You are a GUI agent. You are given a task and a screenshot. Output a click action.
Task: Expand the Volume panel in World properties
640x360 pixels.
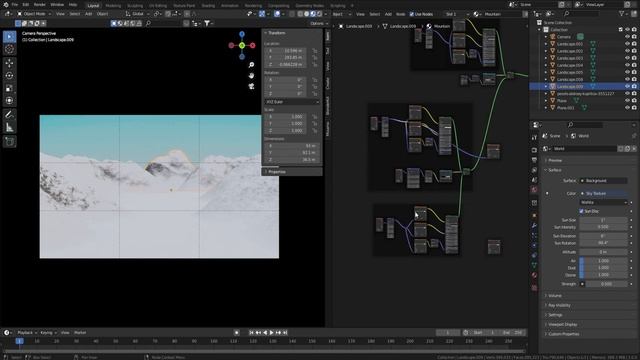point(555,296)
